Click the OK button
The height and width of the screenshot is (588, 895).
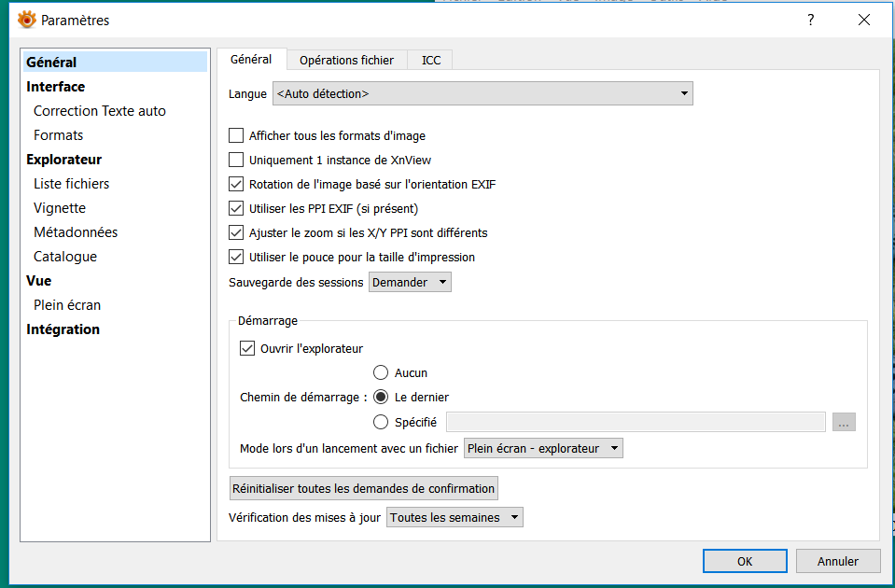[x=744, y=561]
